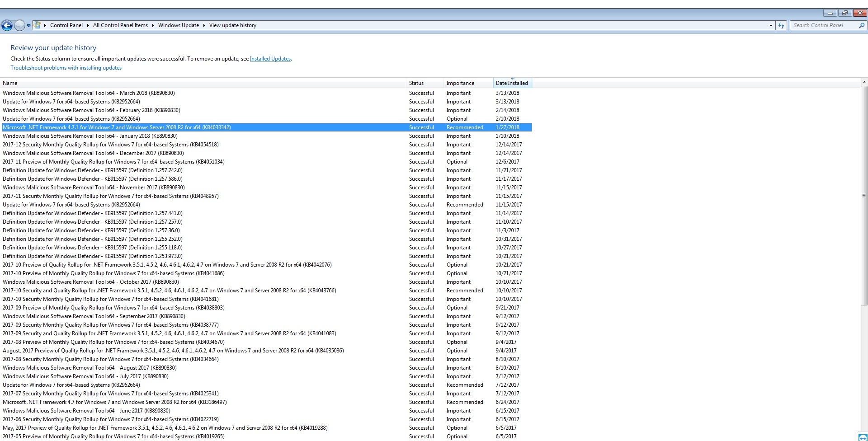
Task: Expand the address bar history dropdown
Action: 771,26
